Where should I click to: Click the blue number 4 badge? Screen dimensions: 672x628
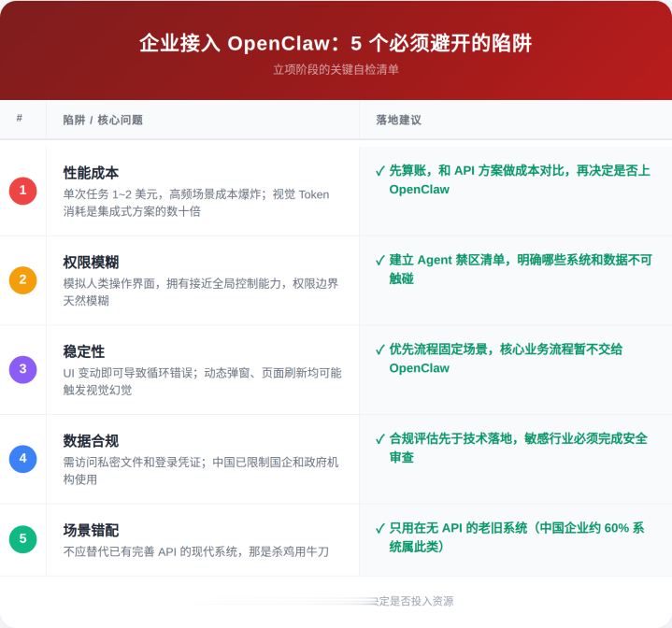point(22,459)
